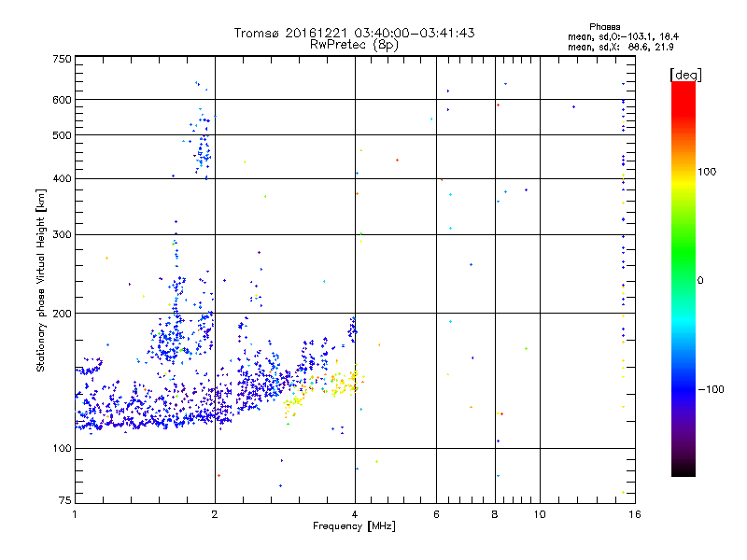Click the height axis tick label '500'
Viewport: 747px width, 560px height.
tap(62, 135)
